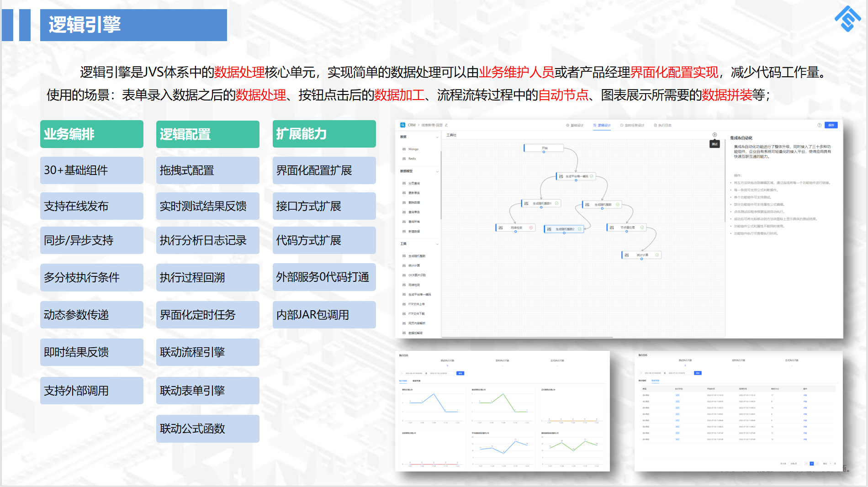The width and height of the screenshot is (868, 487).
Task: Select the 分页查询 component in the sidebar
Action: 411,183
